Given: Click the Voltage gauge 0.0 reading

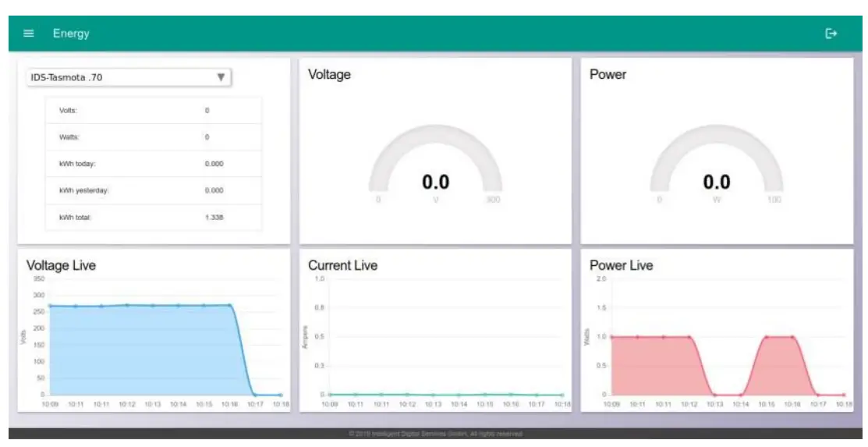Looking at the screenshot, I should [x=436, y=182].
